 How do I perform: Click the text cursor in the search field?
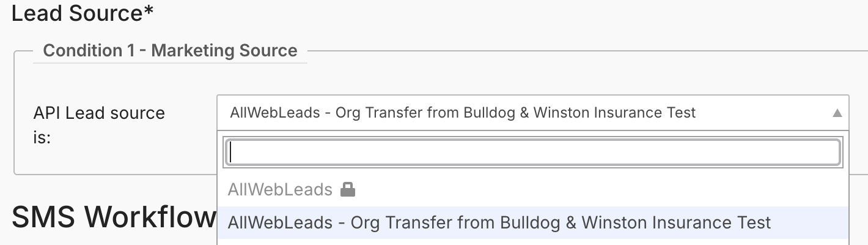click(x=231, y=153)
